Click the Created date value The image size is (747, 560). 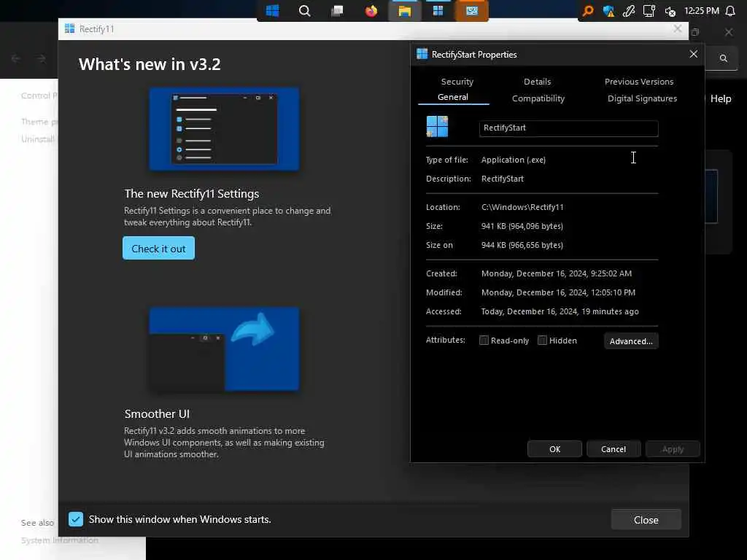557,273
